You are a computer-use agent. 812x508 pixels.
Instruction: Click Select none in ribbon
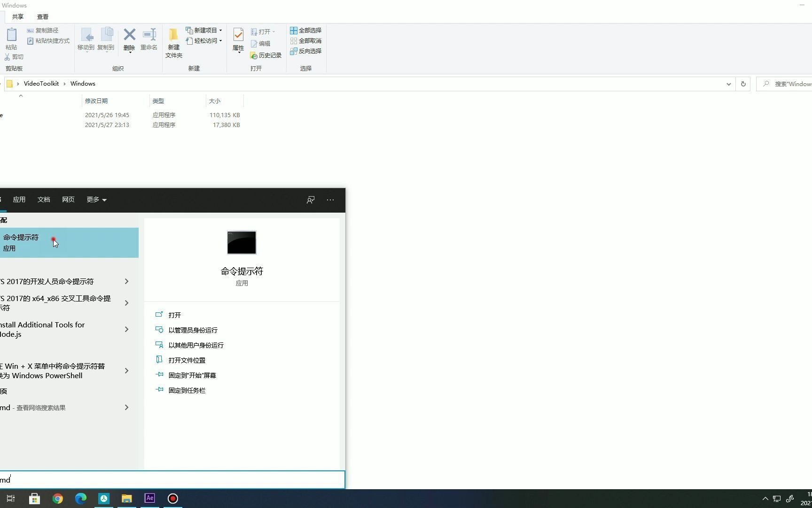point(306,41)
